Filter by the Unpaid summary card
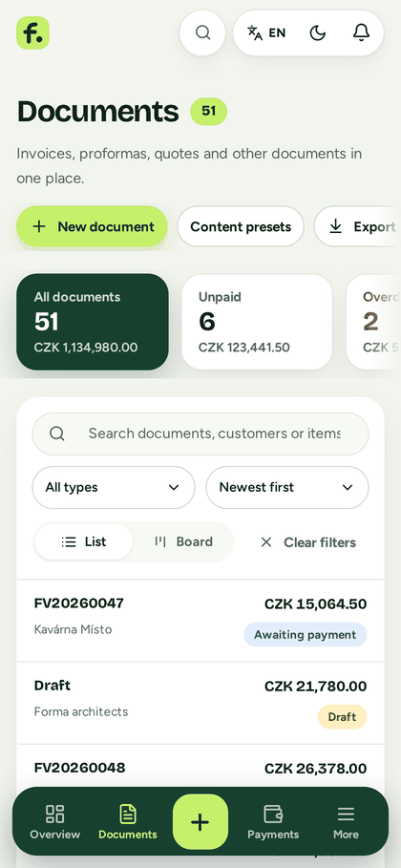The image size is (401, 868). (257, 322)
